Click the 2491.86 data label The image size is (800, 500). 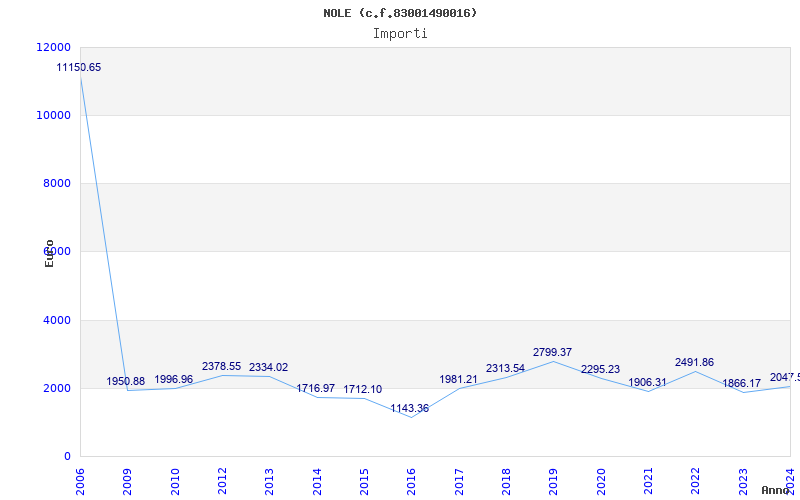tap(694, 362)
